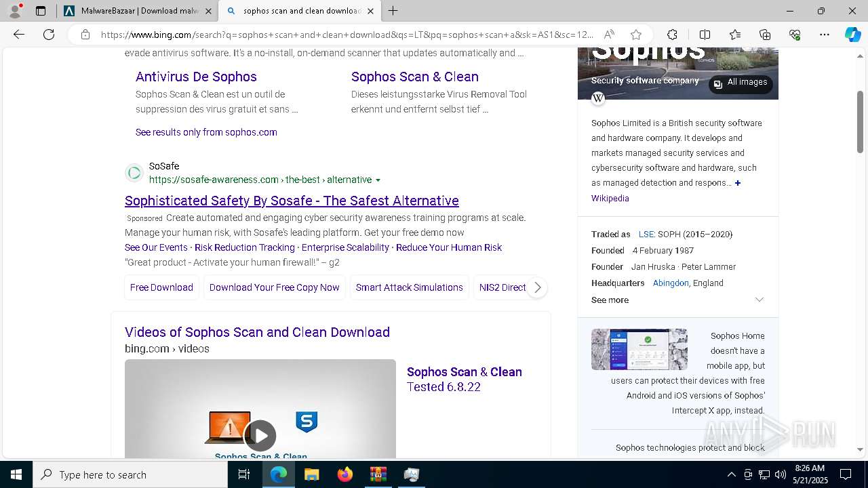Open File Explorer from taskbar
868x488 pixels.
click(311, 474)
